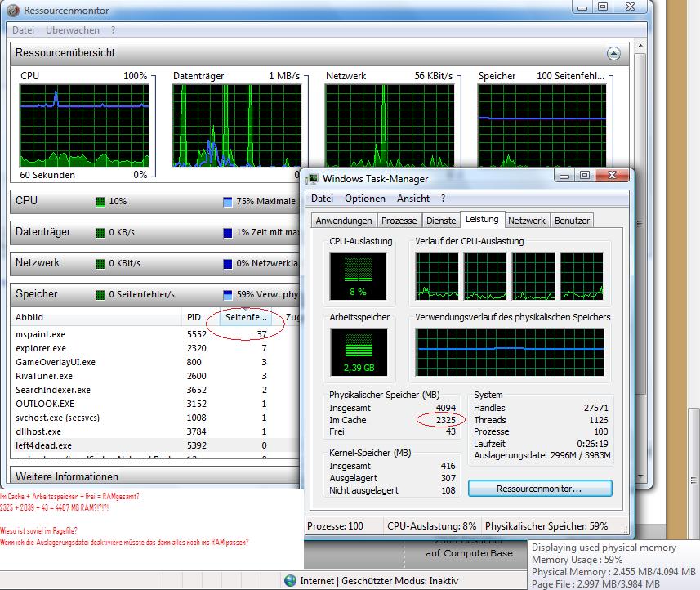The height and width of the screenshot is (590, 700).
Task: Open the ? help menu in Ressourcenmonitor
Action: pos(113,30)
